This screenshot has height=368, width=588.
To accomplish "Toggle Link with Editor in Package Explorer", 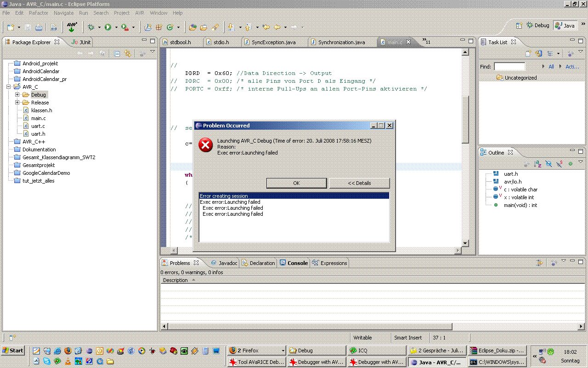I will [x=128, y=54].
